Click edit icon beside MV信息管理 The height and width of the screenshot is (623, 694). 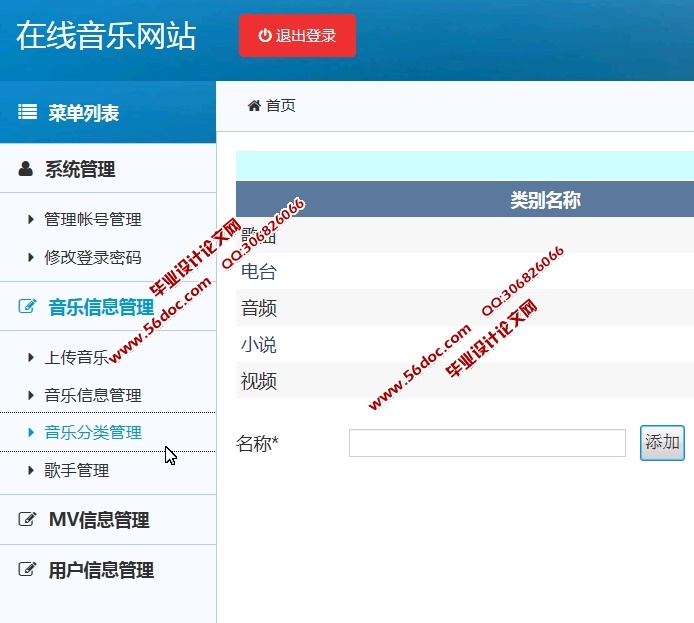tap(27, 519)
